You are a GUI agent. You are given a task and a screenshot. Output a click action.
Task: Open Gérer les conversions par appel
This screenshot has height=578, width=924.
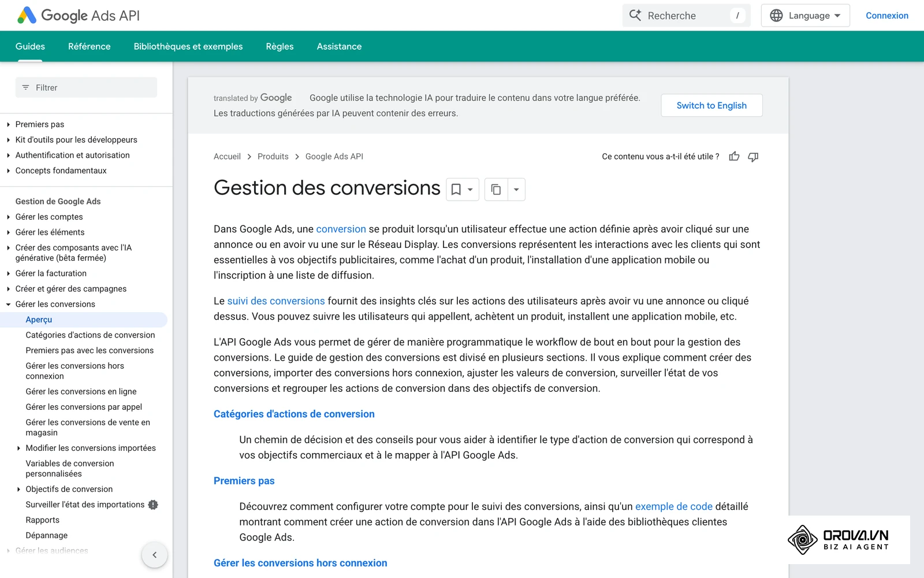point(84,407)
